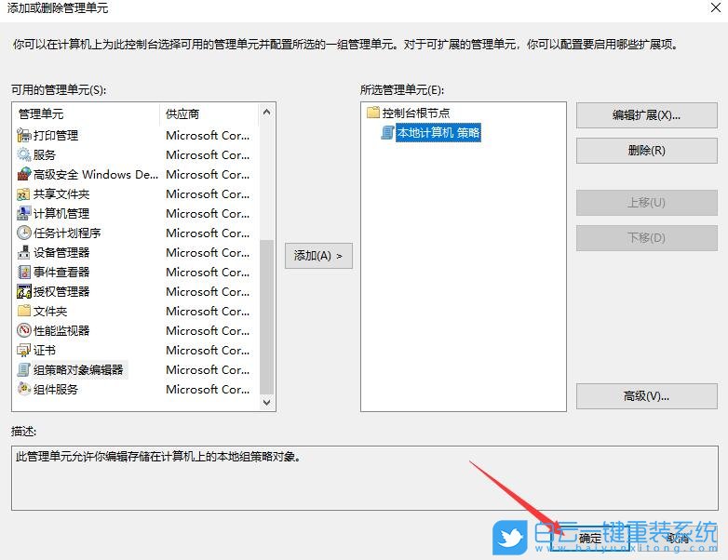The image size is (728, 560).
Task: Click the 任务计划程序 clock icon
Action: 24,233
